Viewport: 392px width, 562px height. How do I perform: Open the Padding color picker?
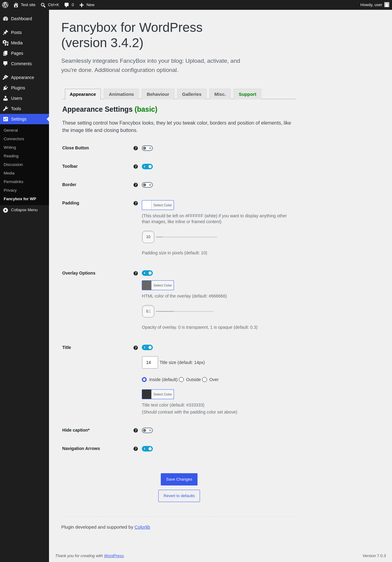tap(158, 205)
